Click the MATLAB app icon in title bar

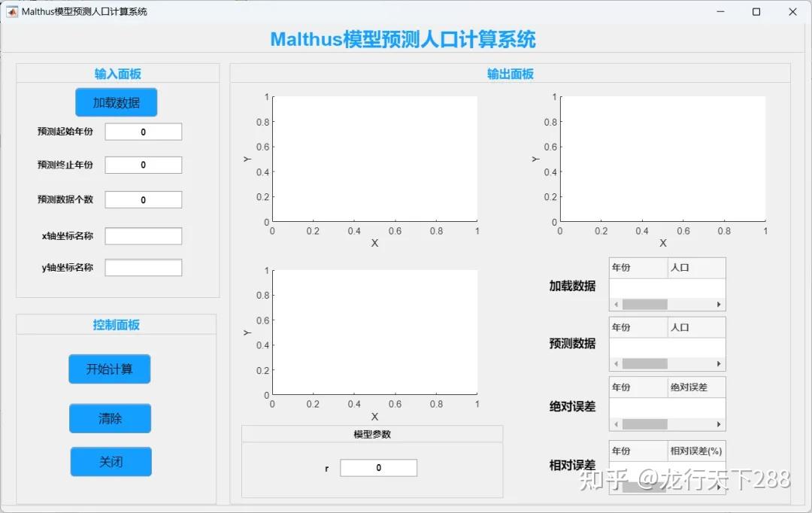[x=11, y=11]
